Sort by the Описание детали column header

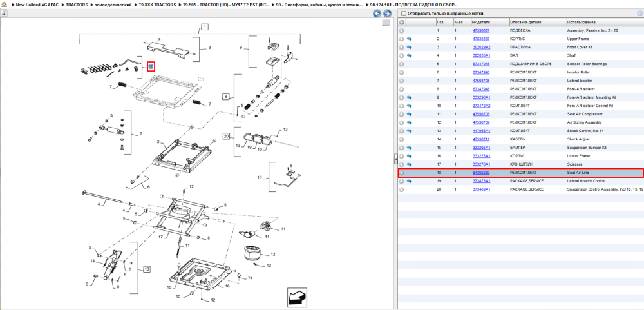point(537,22)
